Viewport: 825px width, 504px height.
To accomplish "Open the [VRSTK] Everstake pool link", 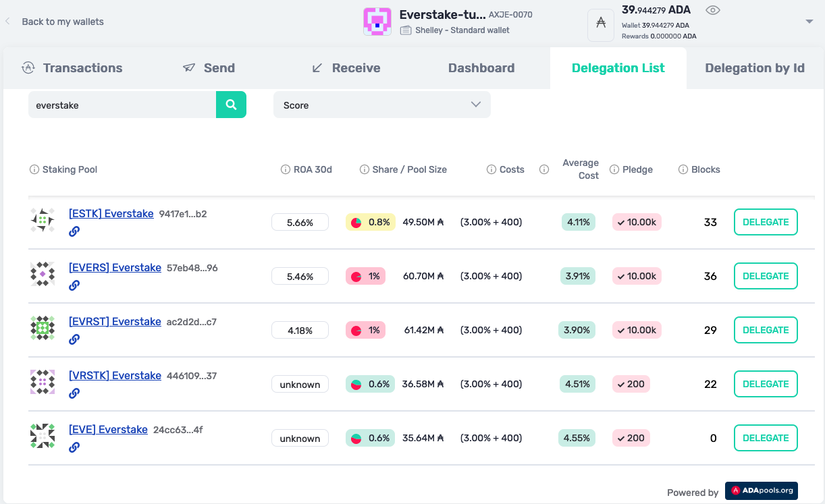I will 115,376.
